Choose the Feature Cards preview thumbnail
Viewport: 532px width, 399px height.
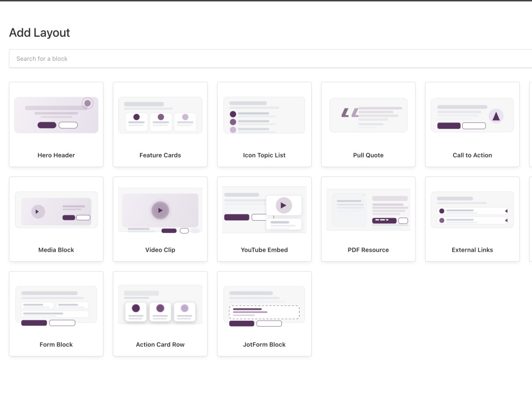pos(160,115)
